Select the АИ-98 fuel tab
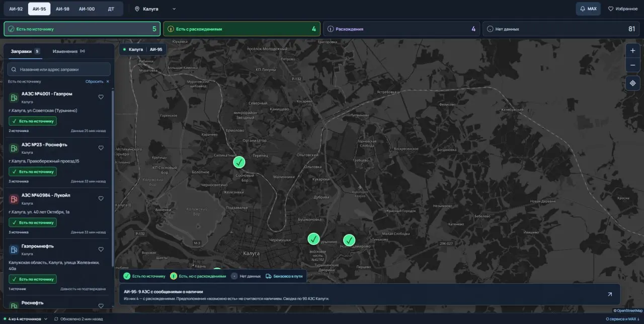 pos(62,9)
